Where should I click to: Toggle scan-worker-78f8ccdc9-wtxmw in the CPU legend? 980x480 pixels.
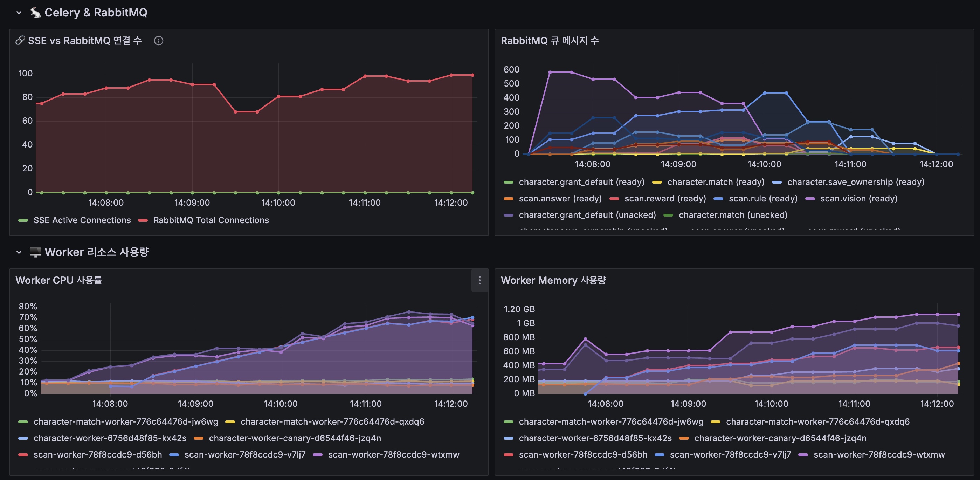click(393, 454)
